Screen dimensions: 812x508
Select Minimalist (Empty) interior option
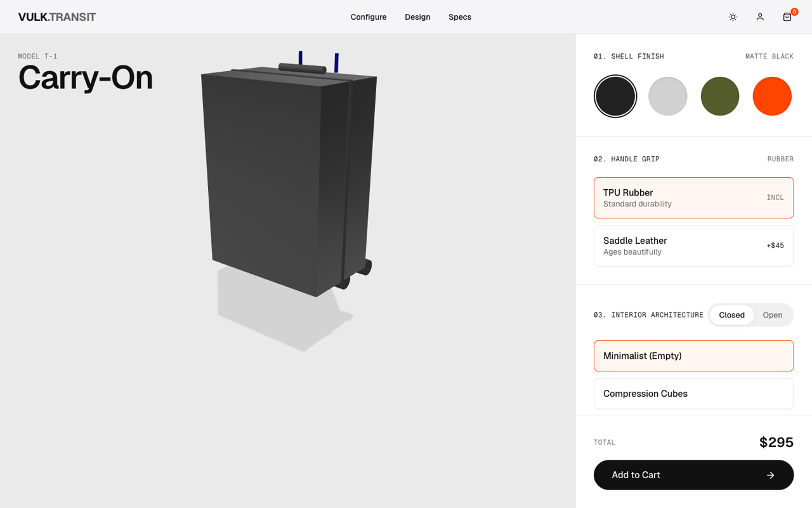pyautogui.click(x=693, y=356)
